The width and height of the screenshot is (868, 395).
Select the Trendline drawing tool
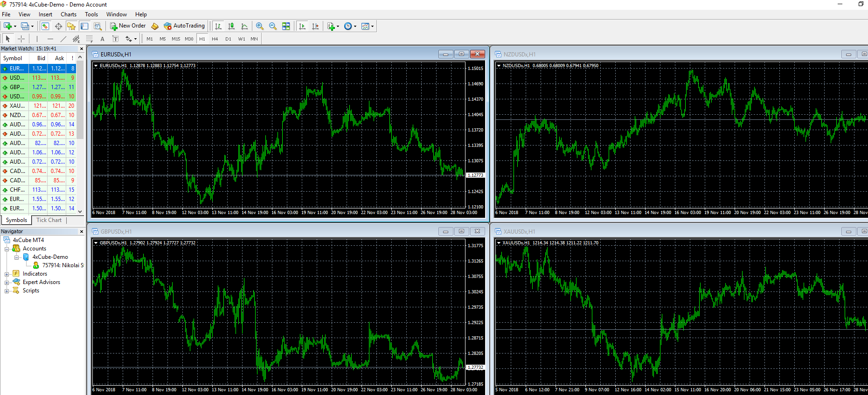pos(63,39)
